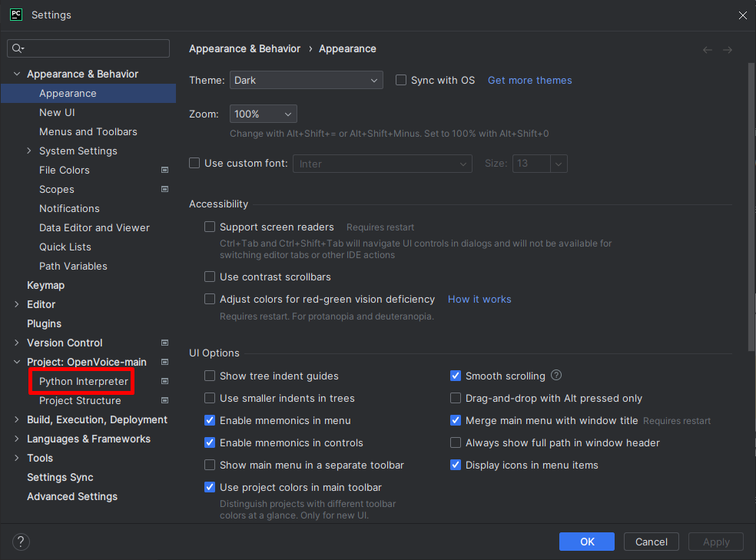
Task: Open the Project Structure page
Action: [80, 400]
